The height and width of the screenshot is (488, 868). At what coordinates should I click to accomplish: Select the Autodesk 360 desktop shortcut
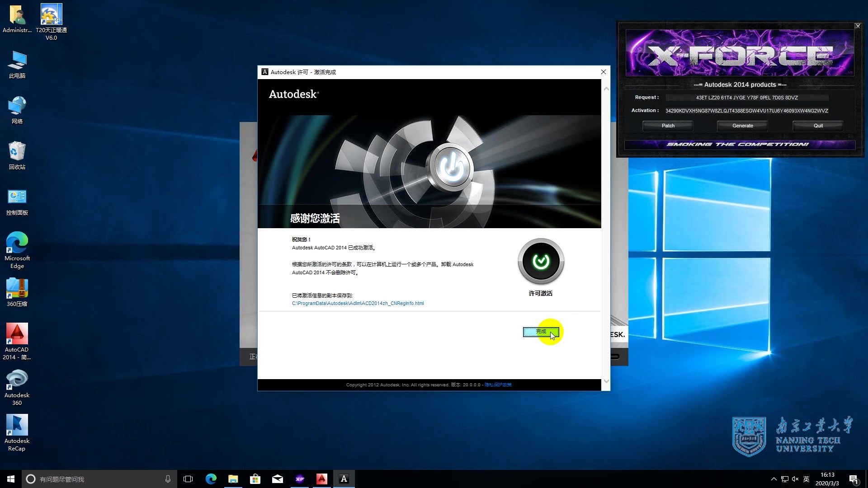(17, 388)
